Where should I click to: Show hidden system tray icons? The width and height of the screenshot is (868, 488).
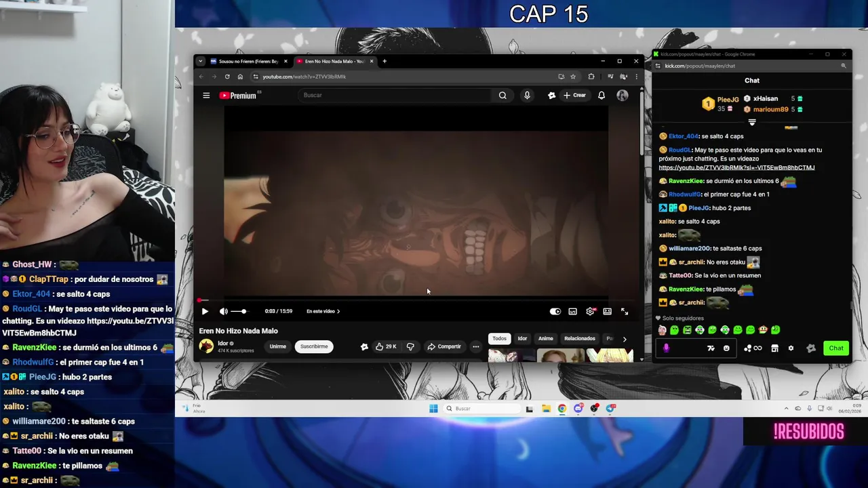click(787, 408)
